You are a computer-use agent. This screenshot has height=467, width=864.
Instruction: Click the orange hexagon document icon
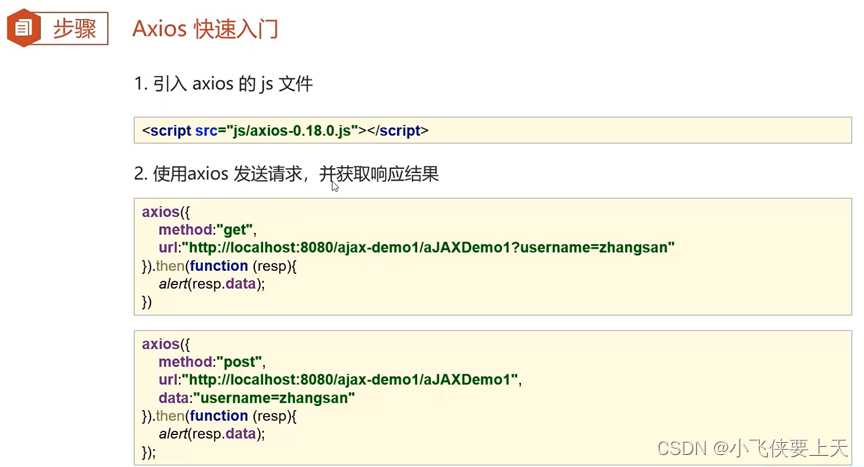(23, 28)
